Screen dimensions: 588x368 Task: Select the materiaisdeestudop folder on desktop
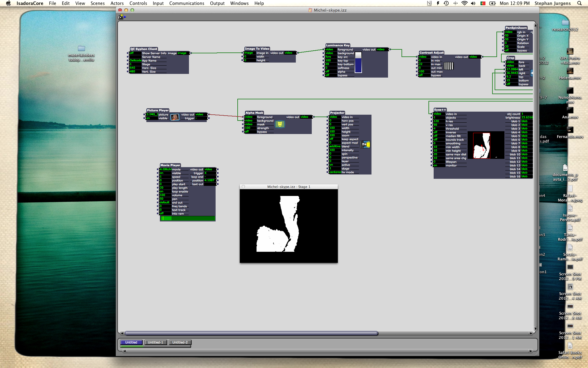pyautogui.click(x=81, y=53)
